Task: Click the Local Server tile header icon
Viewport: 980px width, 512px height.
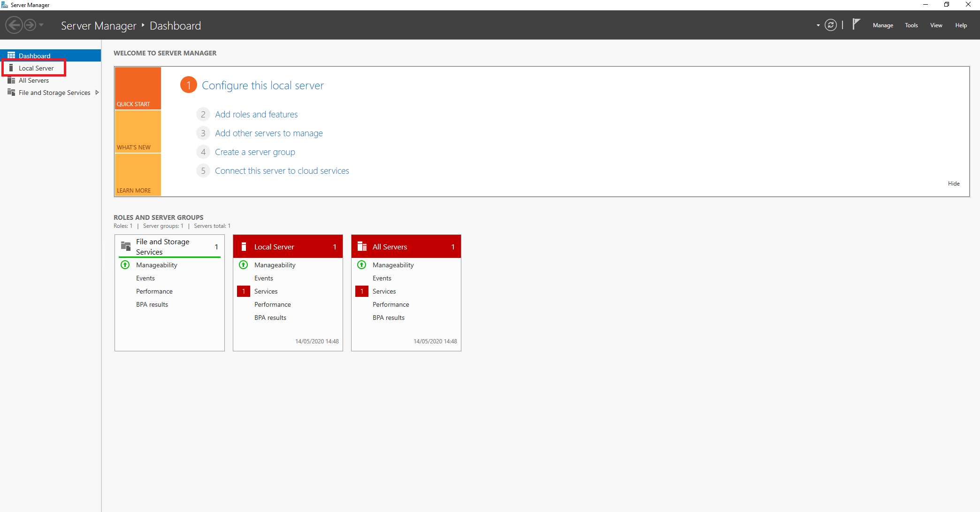Action: coord(244,247)
